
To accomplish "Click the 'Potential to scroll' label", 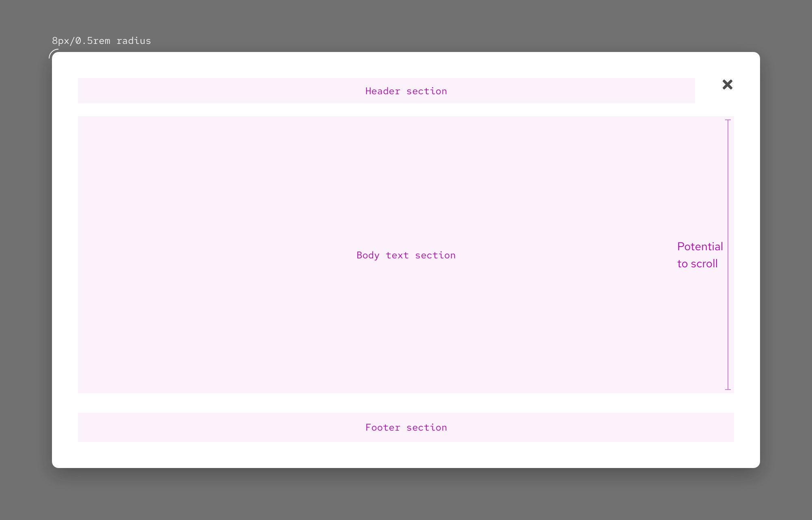I will (x=700, y=255).
